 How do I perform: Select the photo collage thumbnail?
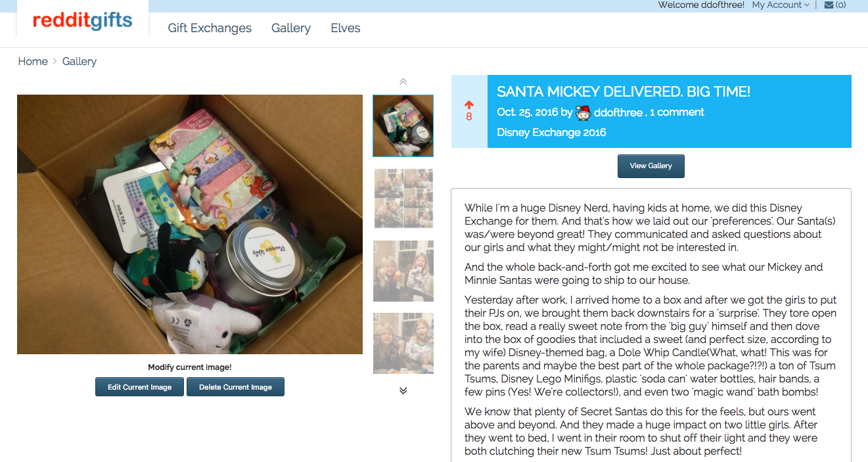point(403,198)
